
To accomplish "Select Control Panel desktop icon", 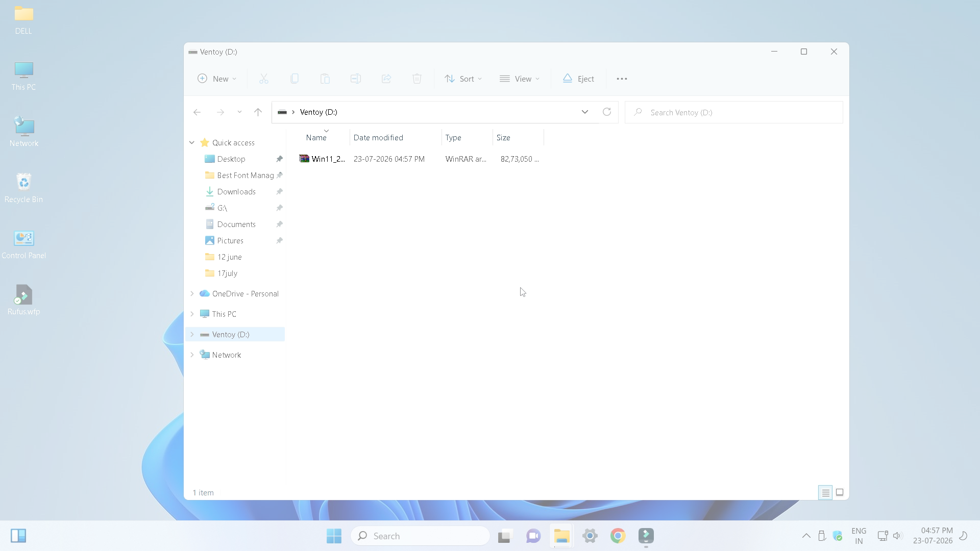I will pyautogui.click(x=23, y=244).
